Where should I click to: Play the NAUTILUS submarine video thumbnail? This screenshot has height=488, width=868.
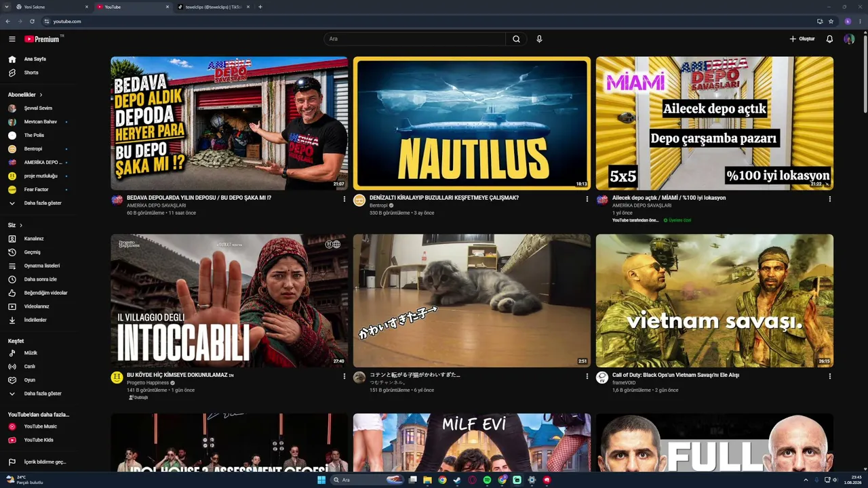coord(472,123)
